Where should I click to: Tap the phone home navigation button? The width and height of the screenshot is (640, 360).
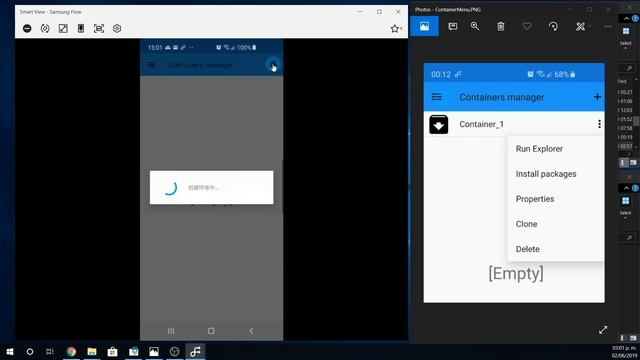point(211,331)
